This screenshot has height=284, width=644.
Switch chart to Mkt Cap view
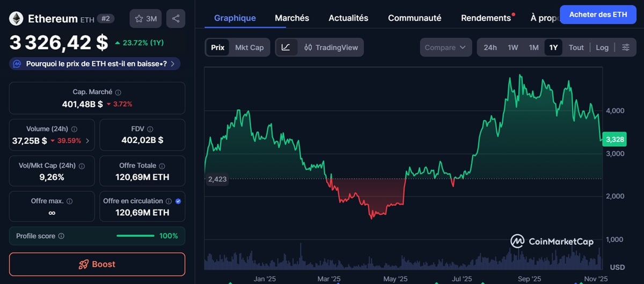pyautogui.click(x=249, y=47)
